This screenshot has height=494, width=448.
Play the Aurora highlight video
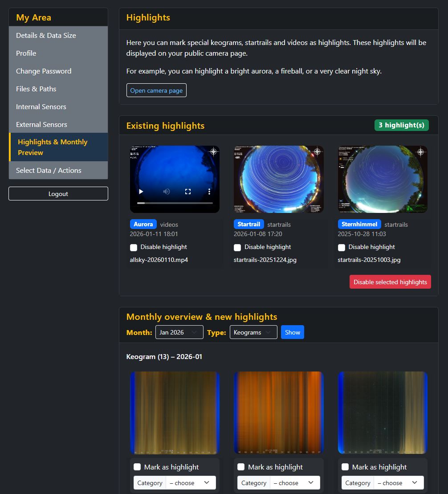[141, 191]
